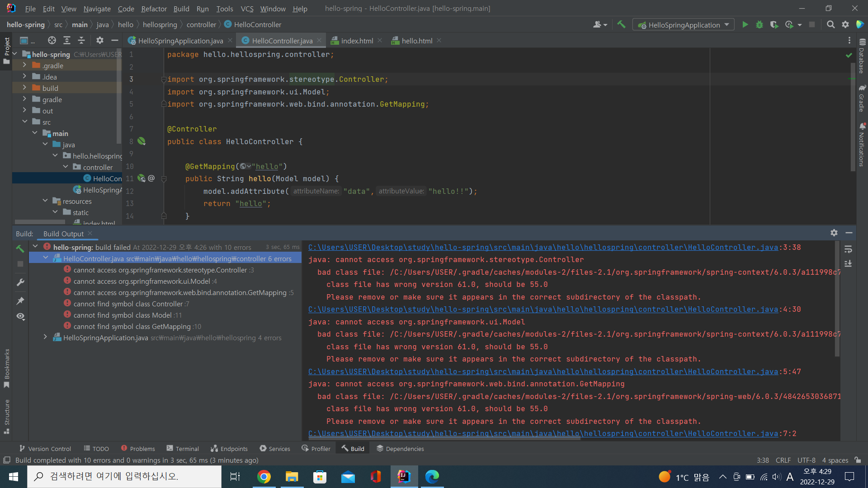Expand all icon in Project panel

point(67,41)
